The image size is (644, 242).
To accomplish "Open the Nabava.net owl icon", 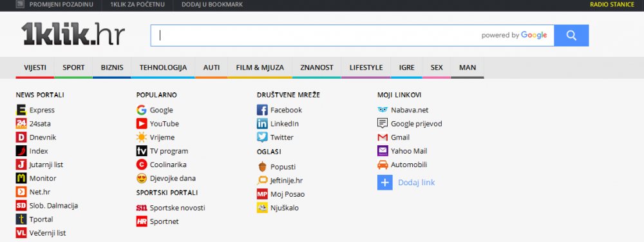I will pos(383,110).
